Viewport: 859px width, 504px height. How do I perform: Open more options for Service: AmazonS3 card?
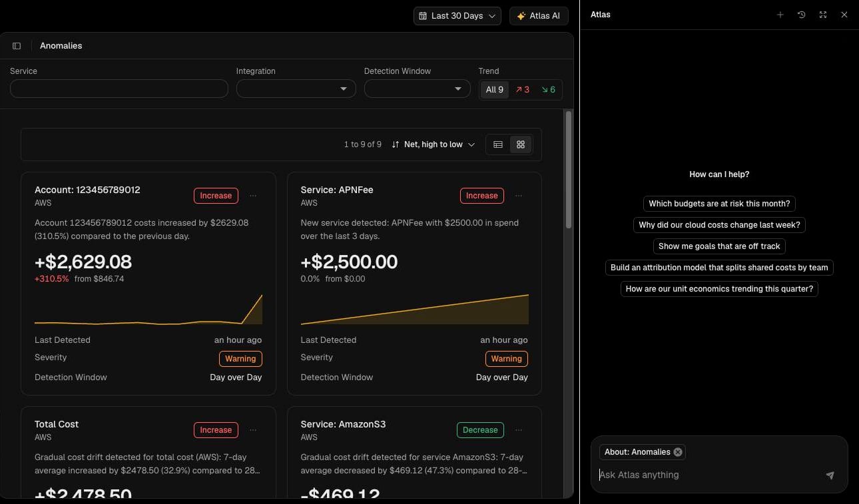[519, 430]
